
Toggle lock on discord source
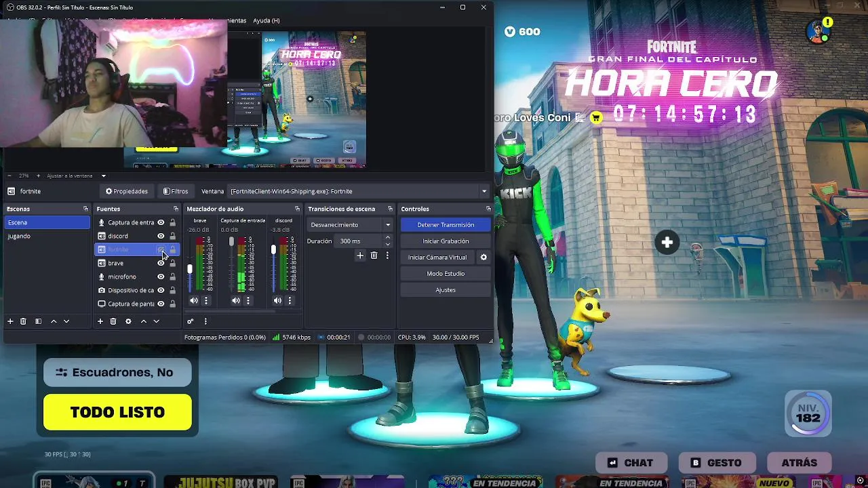click(172, 236)
